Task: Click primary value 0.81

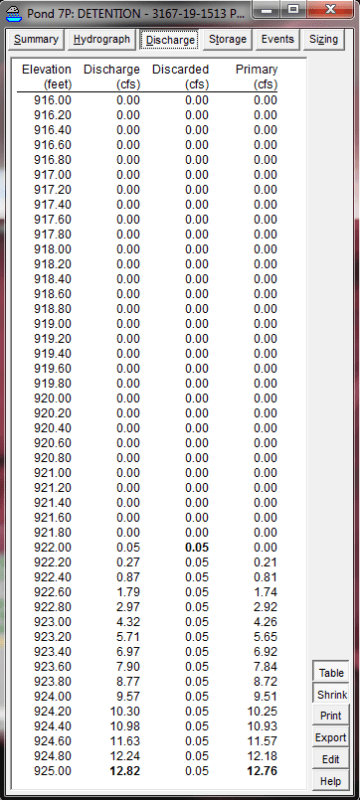Action: point(265,577)
